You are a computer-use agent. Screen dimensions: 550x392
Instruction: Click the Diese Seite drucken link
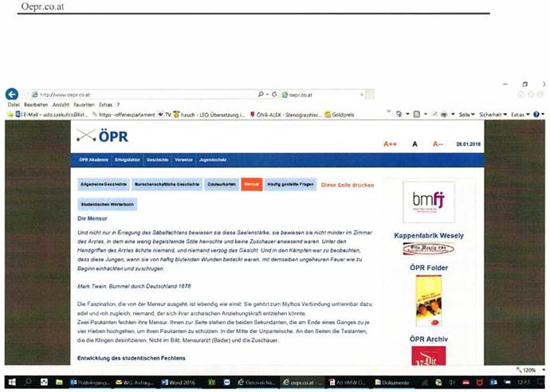(x=347, y=185)
